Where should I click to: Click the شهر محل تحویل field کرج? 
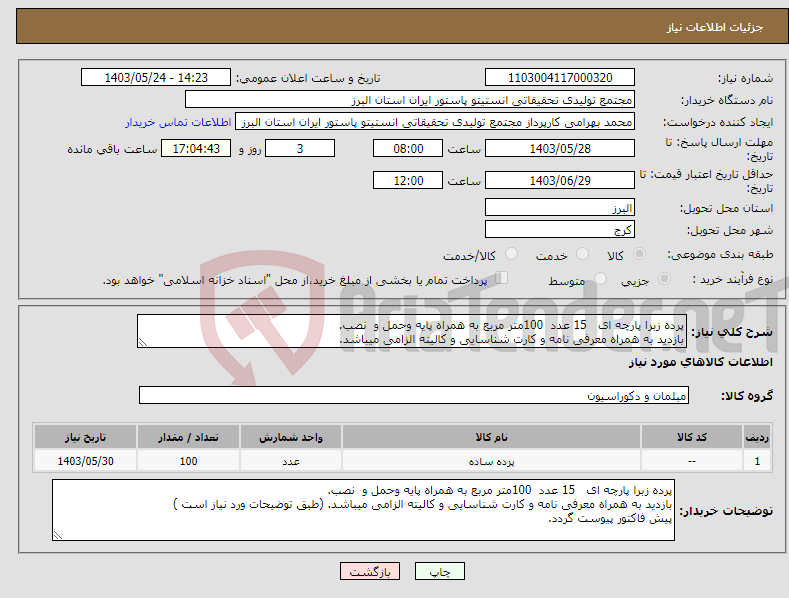point(560,230)
